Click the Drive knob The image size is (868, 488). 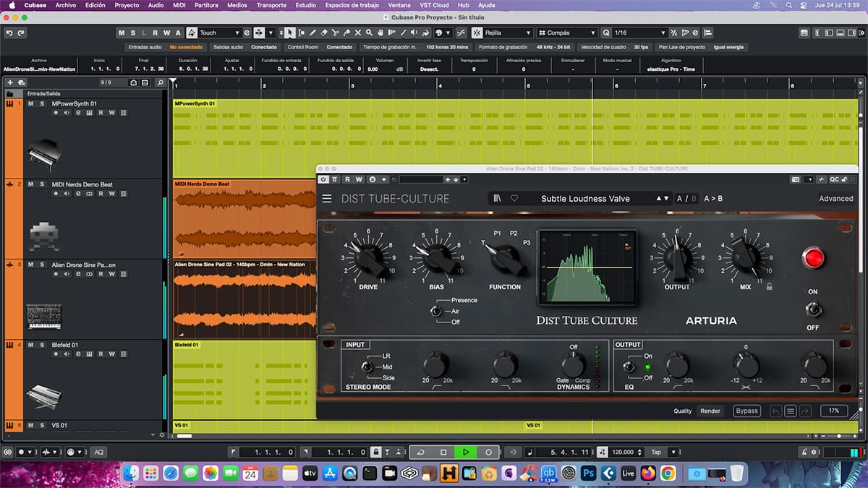point(368,257)
